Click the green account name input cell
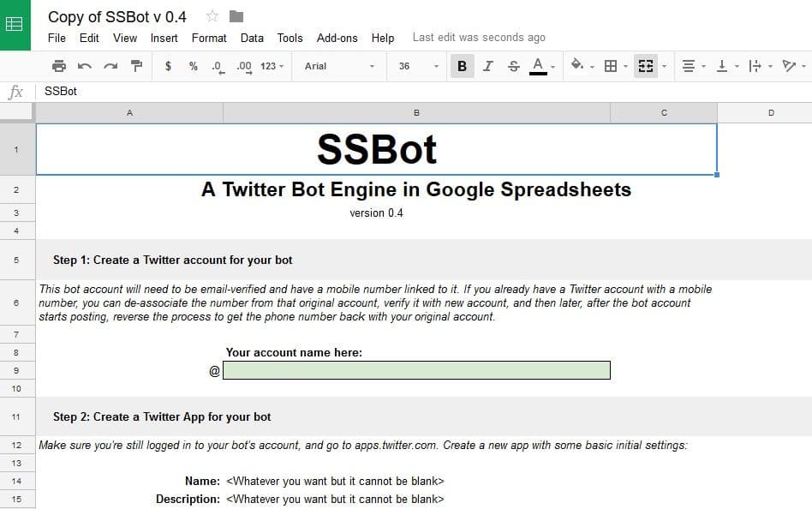 416,370
